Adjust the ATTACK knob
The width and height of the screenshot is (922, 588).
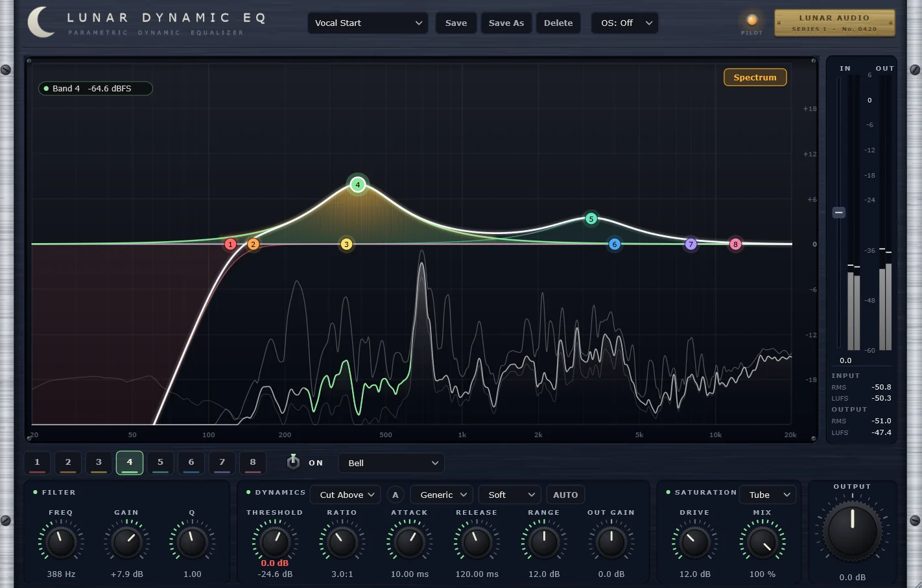(x=409, y=543)
